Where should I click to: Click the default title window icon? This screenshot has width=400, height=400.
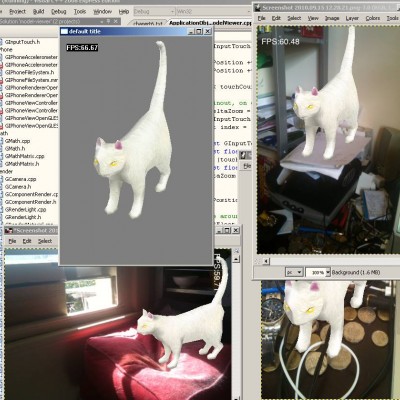(x=64, y=31)
